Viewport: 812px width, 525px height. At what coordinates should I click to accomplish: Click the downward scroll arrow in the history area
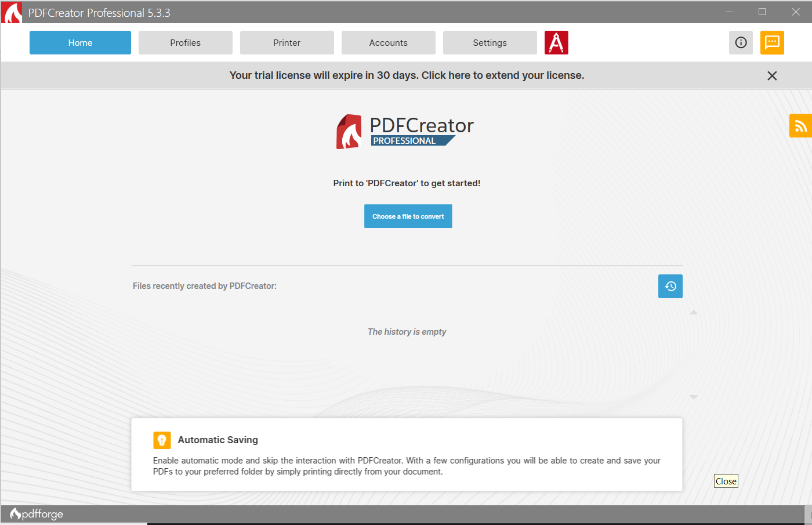tap(694, 397)
